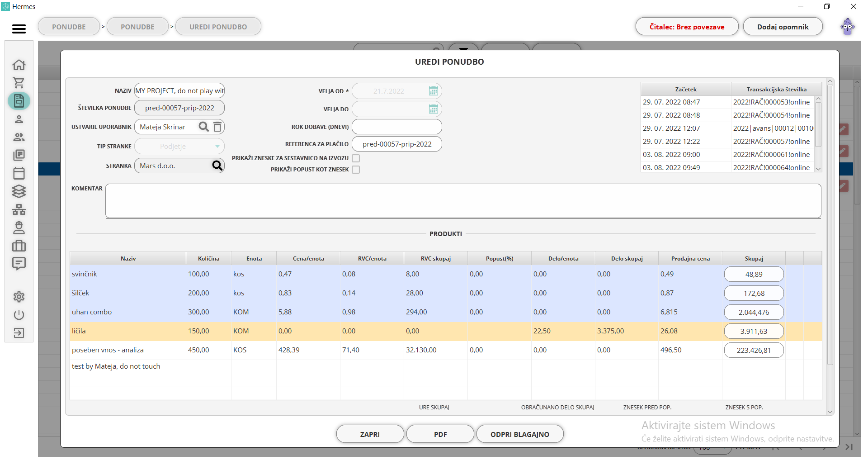Image resolution: width=868 pixels, height=465 pixels.
Task: Click 'test by Mateja, do not touch' row
Action: tap(116, 366)
